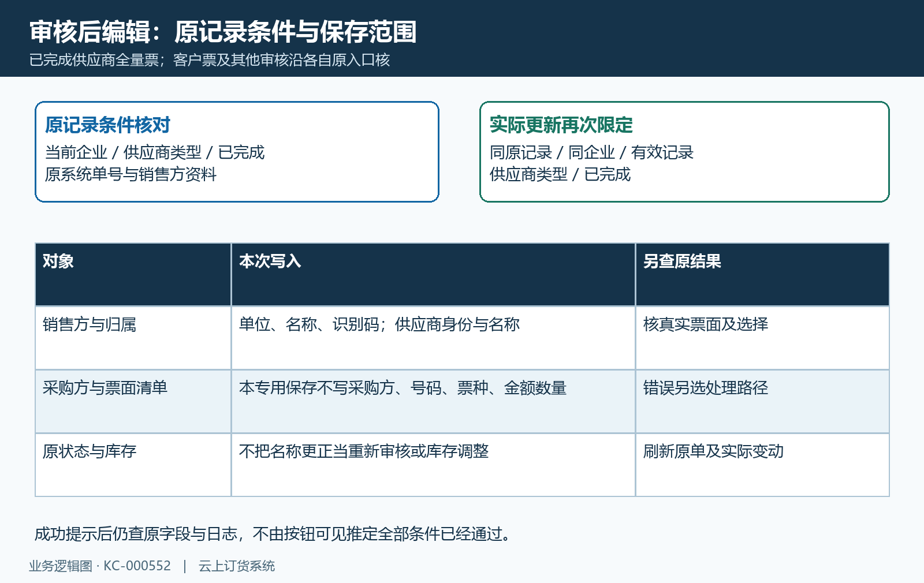
Task: Click the title 审核后编辑:原记录条件与保存范围
Action: 223,32
